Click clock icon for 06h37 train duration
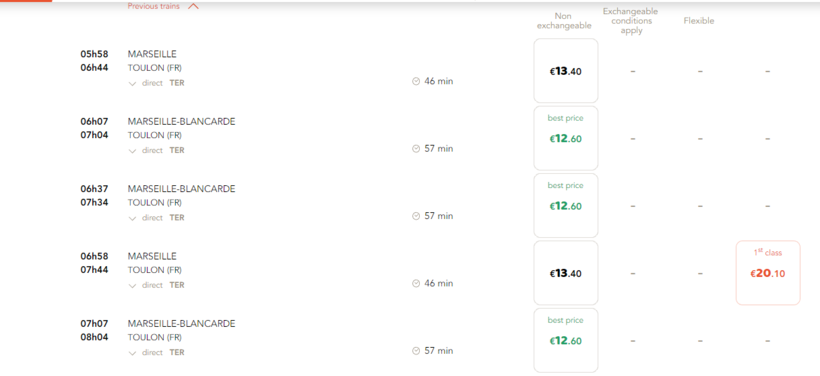This screenshot has height=376, width=820. (x=416, y=216)
